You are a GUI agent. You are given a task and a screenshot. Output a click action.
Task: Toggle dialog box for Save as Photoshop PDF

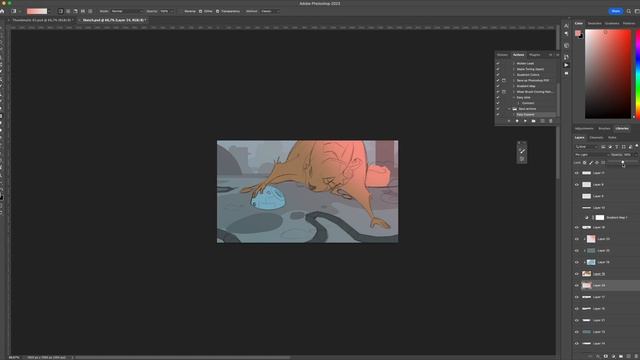coord(504,80)
